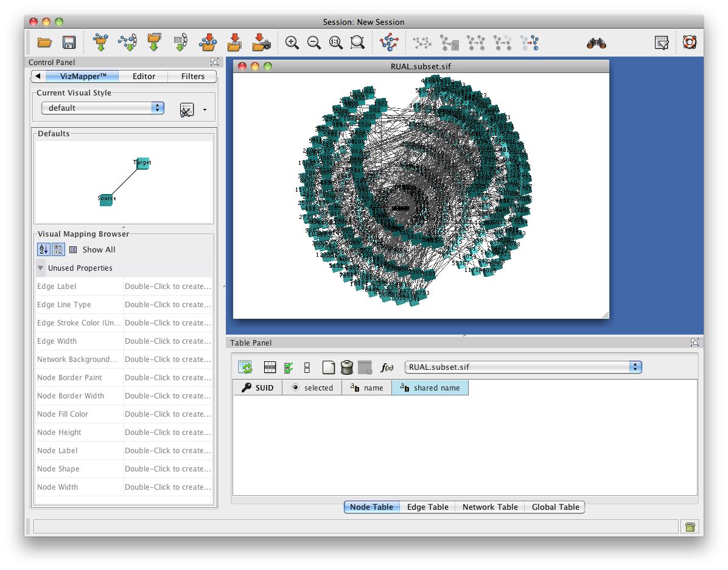
Task: Toggle categorized view button beside A-Z sort
Action: (58, 249)
